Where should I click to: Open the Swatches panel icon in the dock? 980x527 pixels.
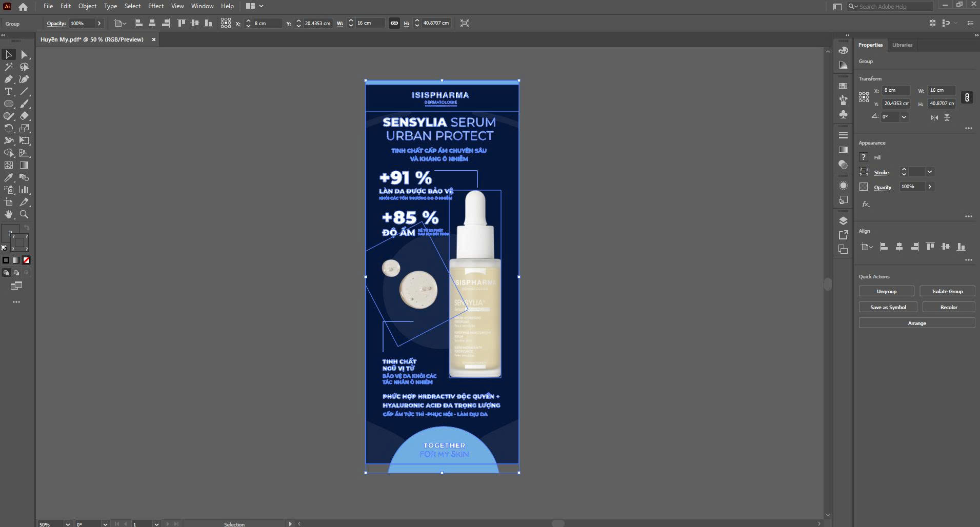tap(843, 86)
